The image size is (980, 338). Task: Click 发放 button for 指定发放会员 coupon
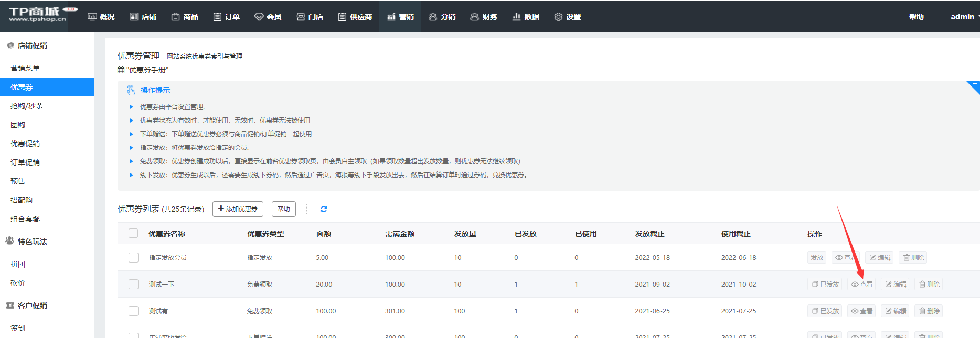pyautogui.click(x=817, y=258)
